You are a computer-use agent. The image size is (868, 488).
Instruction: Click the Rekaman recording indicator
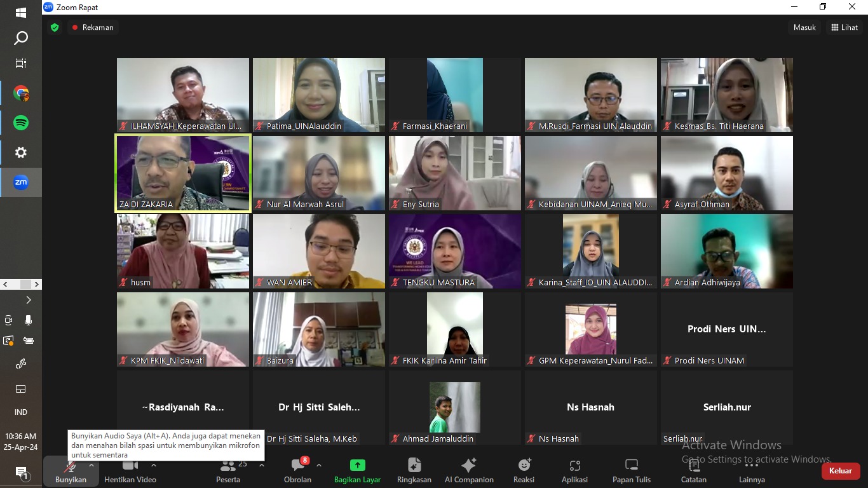coord(93,27)
